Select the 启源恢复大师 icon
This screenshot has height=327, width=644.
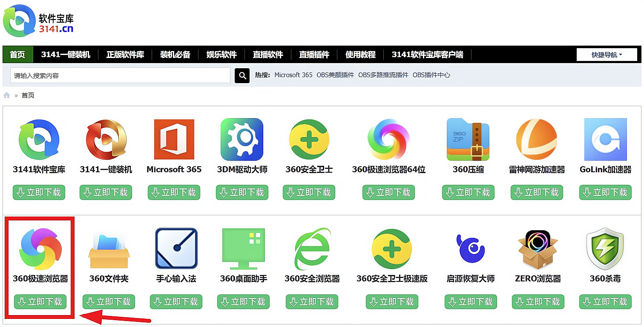[x=471, y=249]
